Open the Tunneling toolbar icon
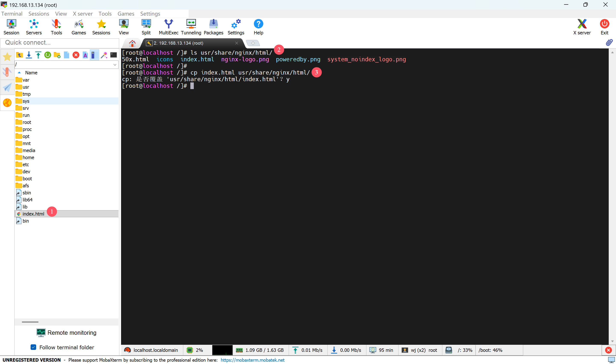This screenshot has width=616, height=364. 191,27
